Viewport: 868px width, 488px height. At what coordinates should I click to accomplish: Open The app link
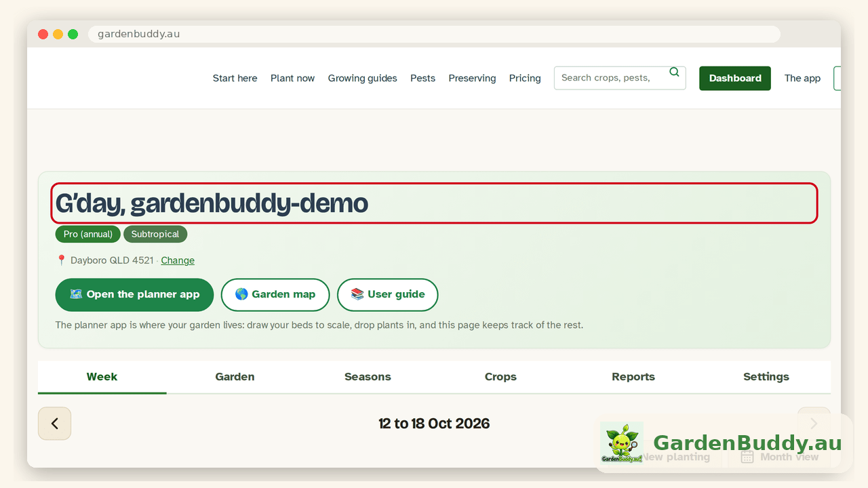[802, 78]
